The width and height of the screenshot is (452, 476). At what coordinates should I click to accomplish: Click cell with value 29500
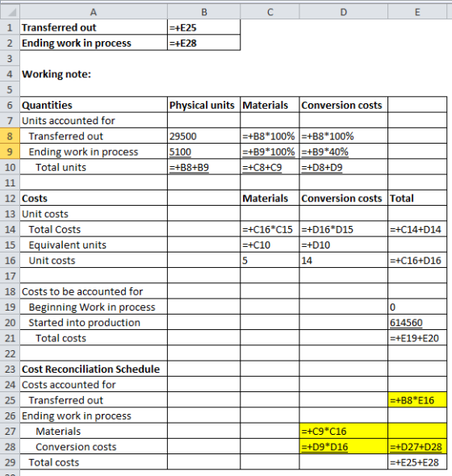(x=204, y=136)
